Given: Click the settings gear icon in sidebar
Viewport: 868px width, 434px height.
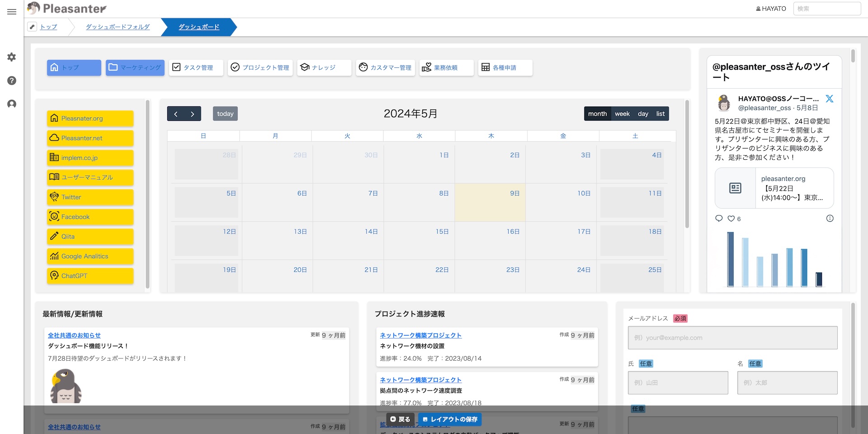Looking at the screenshot, I should pyautogui.click(x=12, y=57).
